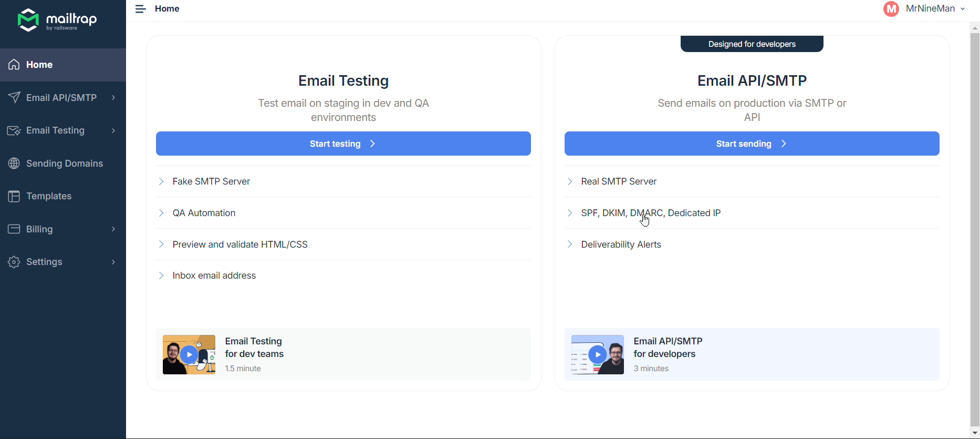Expand the QA Automation chevron

tap(161, 213)
